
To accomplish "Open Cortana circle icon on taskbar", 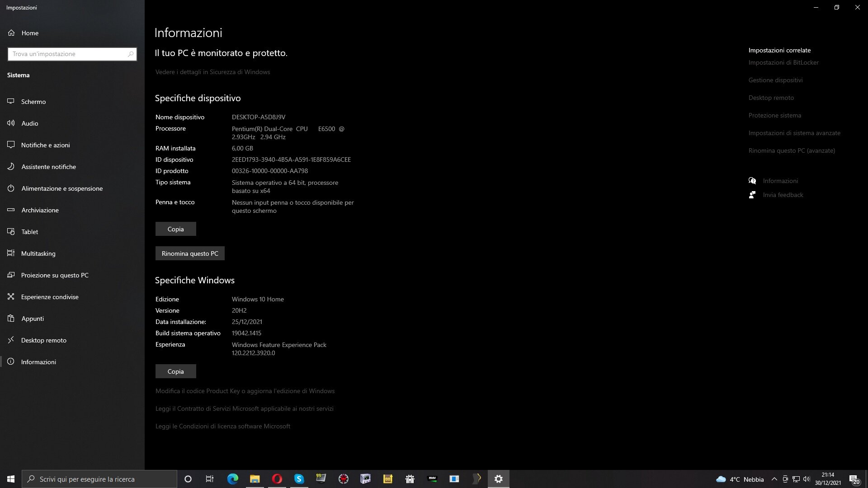I will pos(188,479).
